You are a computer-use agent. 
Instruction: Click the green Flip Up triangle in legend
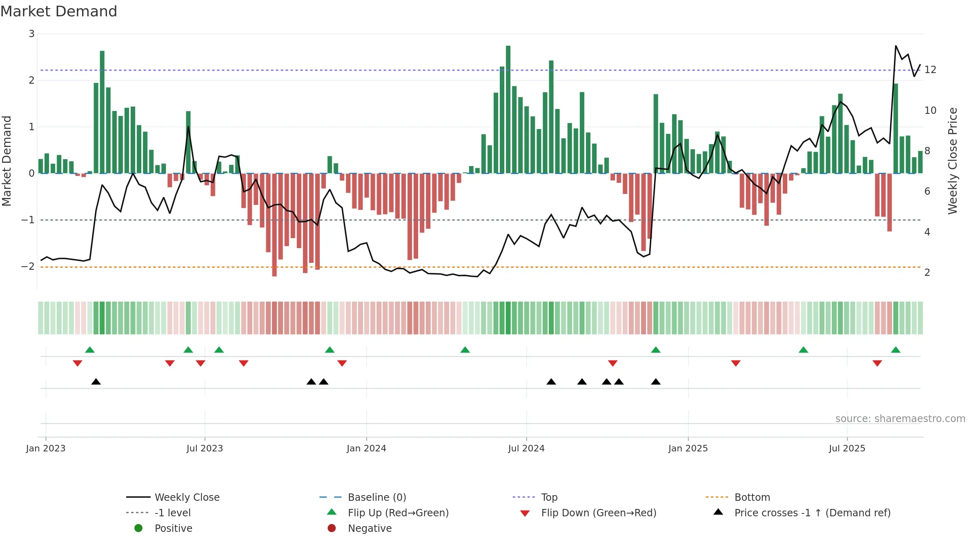[x=332, y=512]
